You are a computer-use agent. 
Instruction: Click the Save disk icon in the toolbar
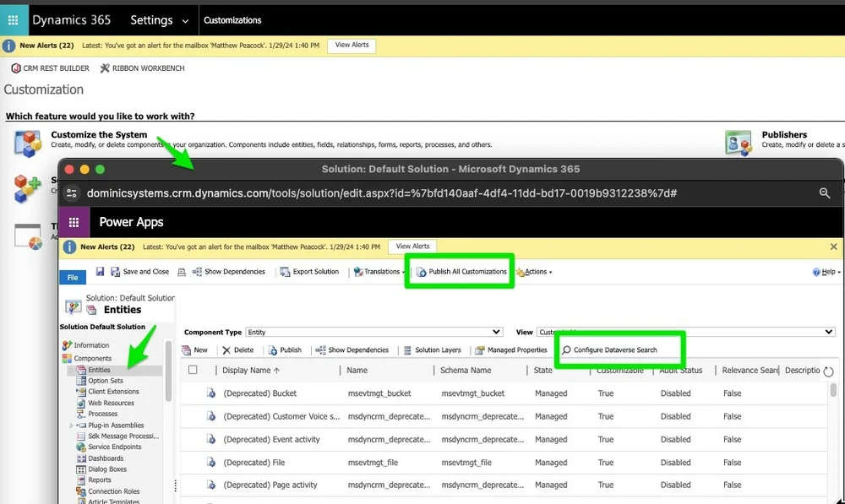pos(100,271)
